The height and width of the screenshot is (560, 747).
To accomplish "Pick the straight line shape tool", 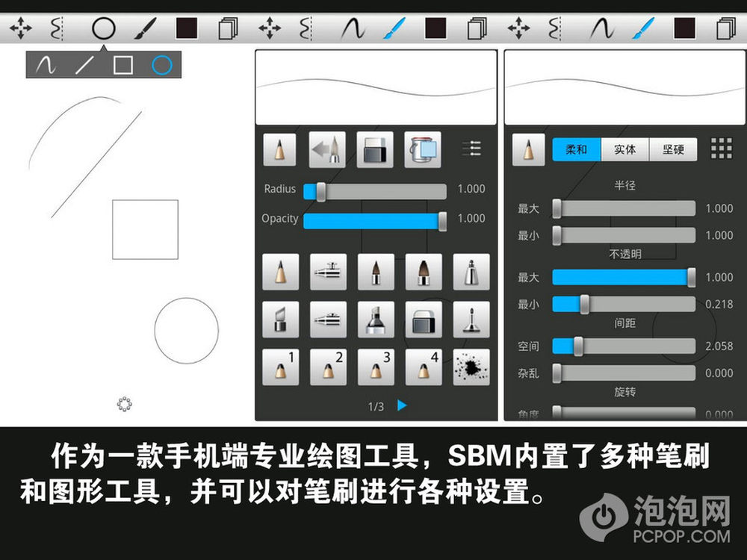I will tap(84, 66).
